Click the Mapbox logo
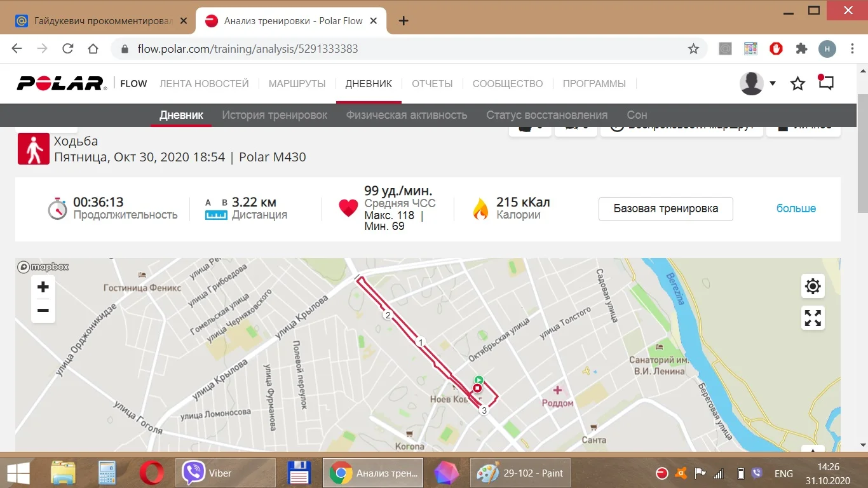The height and width of the screenshot is (488, 868). 43,267
